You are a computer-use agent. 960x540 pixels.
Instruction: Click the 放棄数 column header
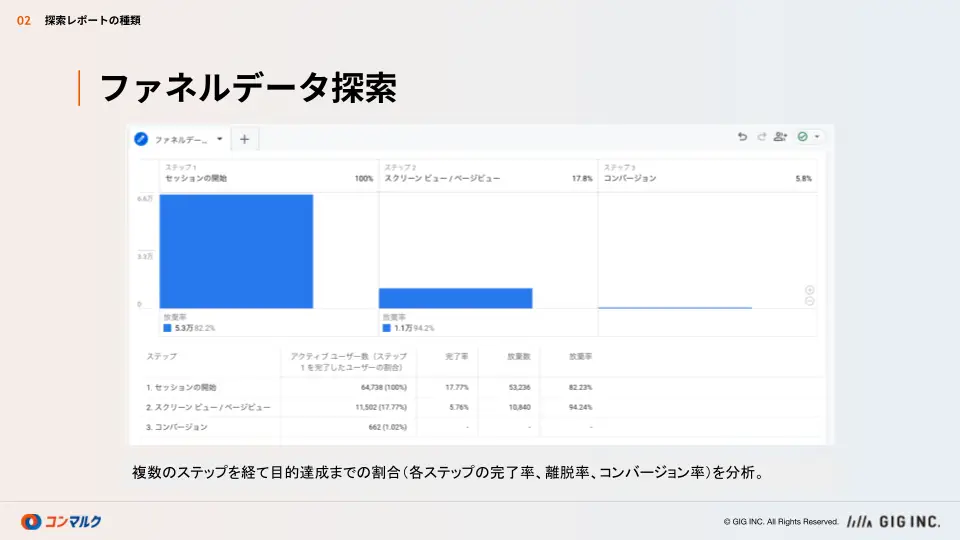coord(519,356)
